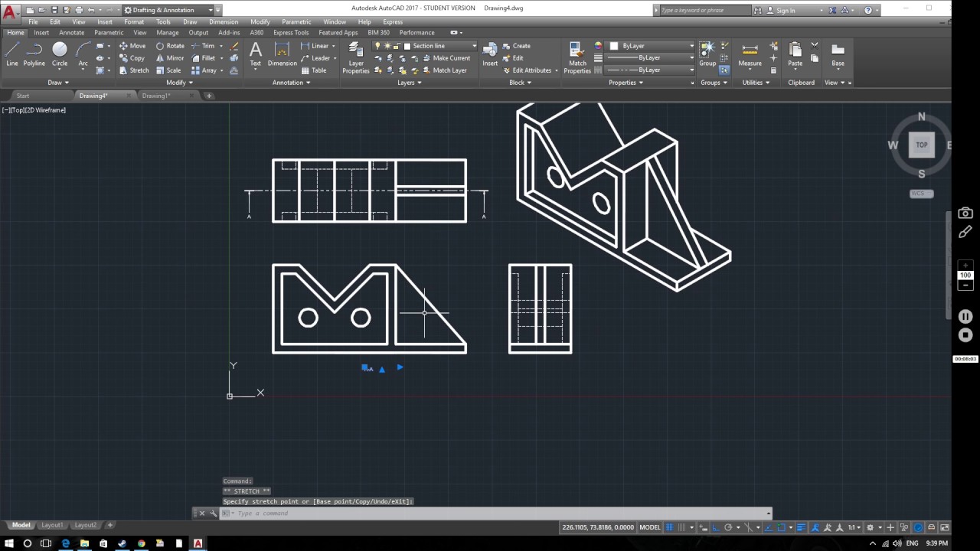Open the Dimension menu
Image resolution: width=980 pixels, height=551 pixels.
point(224,22)
